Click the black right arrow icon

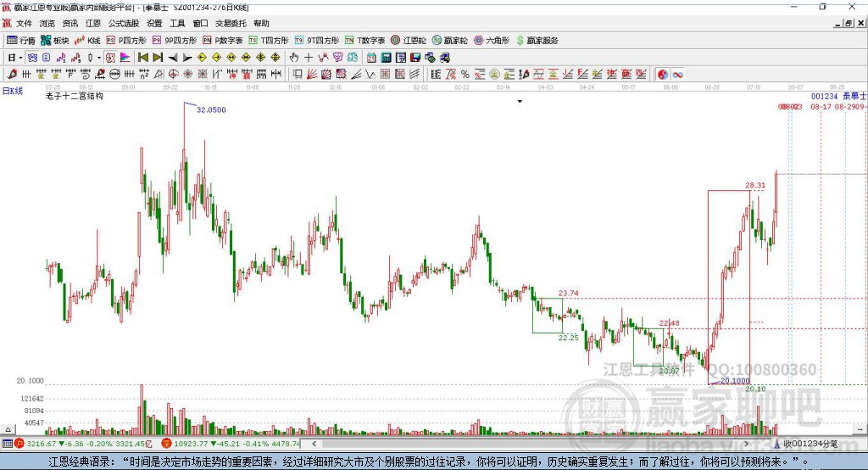(x=187, y=58)
